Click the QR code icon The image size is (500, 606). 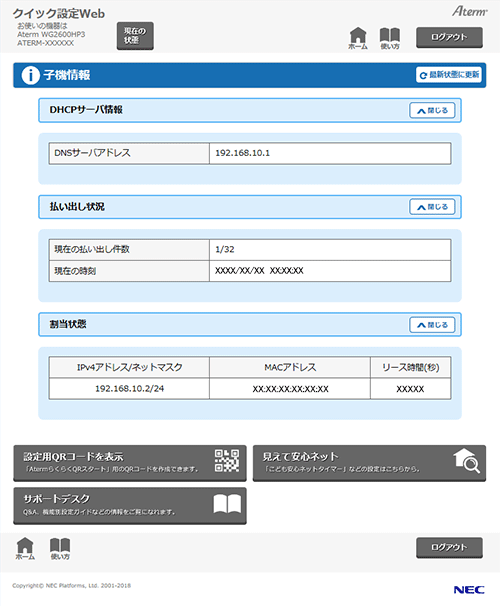pos(227,460)
